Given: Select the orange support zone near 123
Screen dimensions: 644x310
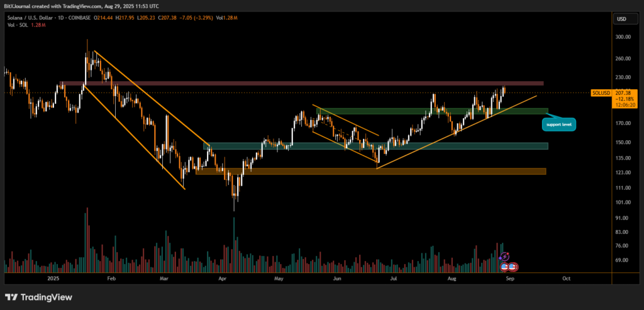Looking at the screenshot, I should (x=371, y=171).
